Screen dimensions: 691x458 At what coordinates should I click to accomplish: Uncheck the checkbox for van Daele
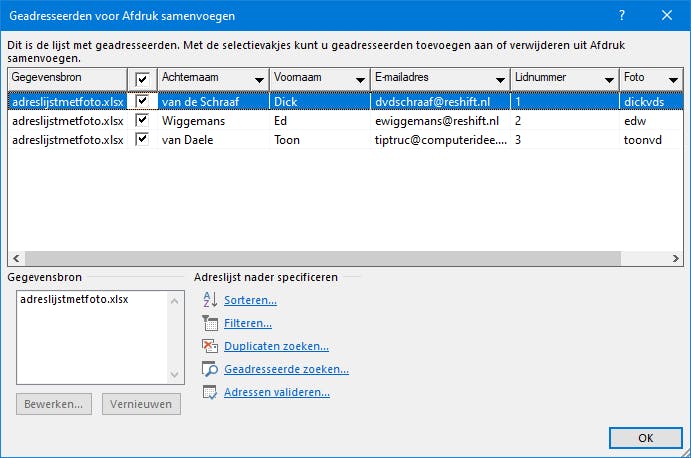(142, 140)
